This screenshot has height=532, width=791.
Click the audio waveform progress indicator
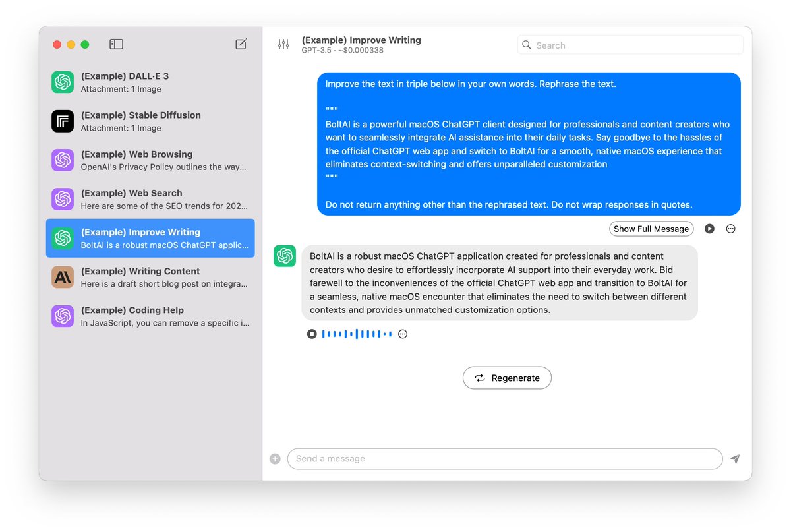(357, 334)
